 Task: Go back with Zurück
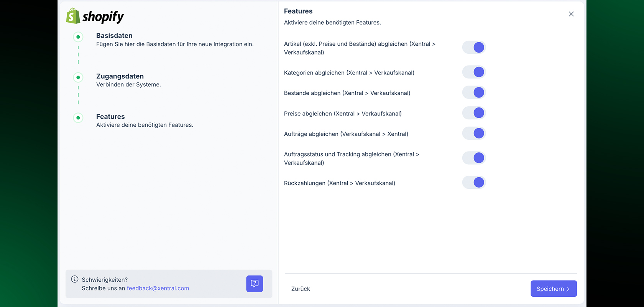point(301,289)
